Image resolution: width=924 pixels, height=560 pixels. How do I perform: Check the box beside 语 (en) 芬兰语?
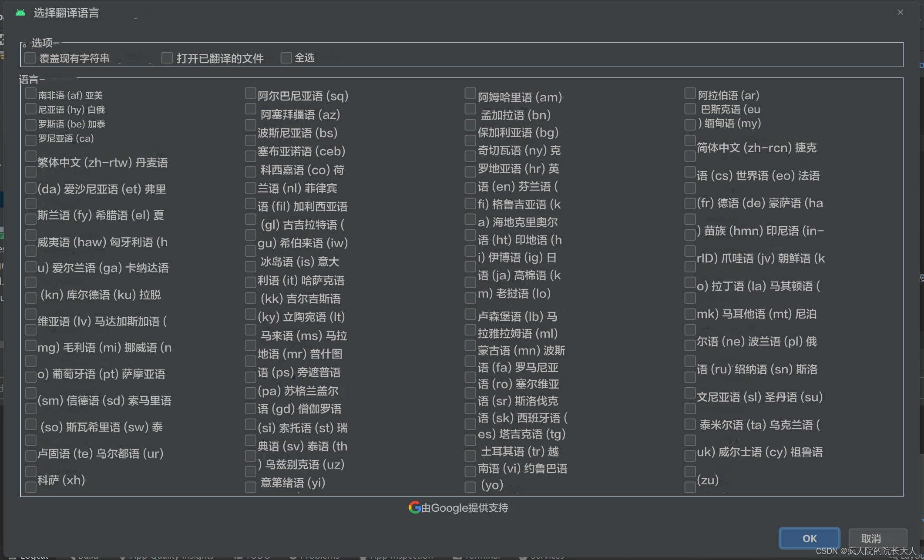pyautogui.click(x=470, y=188)
